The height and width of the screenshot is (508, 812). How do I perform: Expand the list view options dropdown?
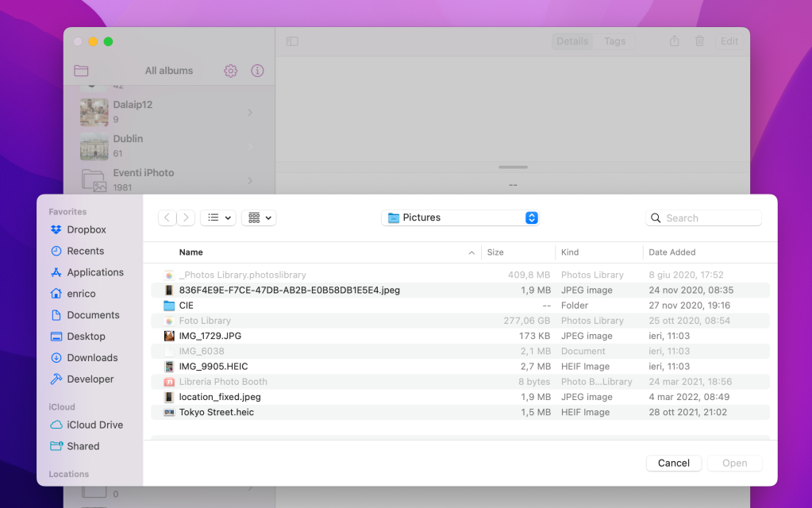(x=217, y=217)
